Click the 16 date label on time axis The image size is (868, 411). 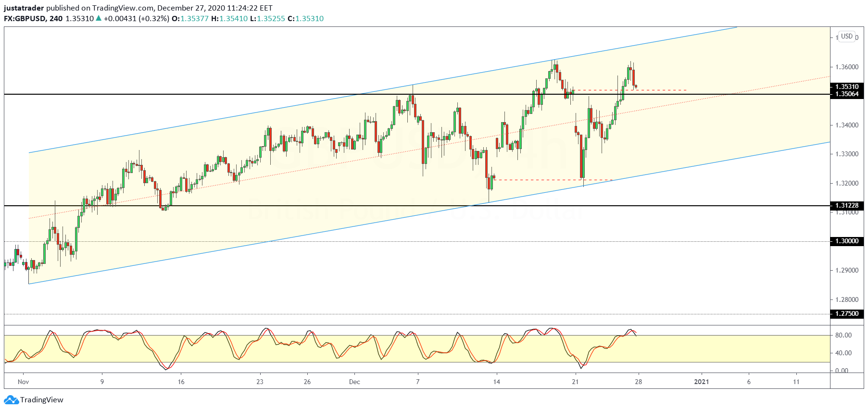point(181,382)
